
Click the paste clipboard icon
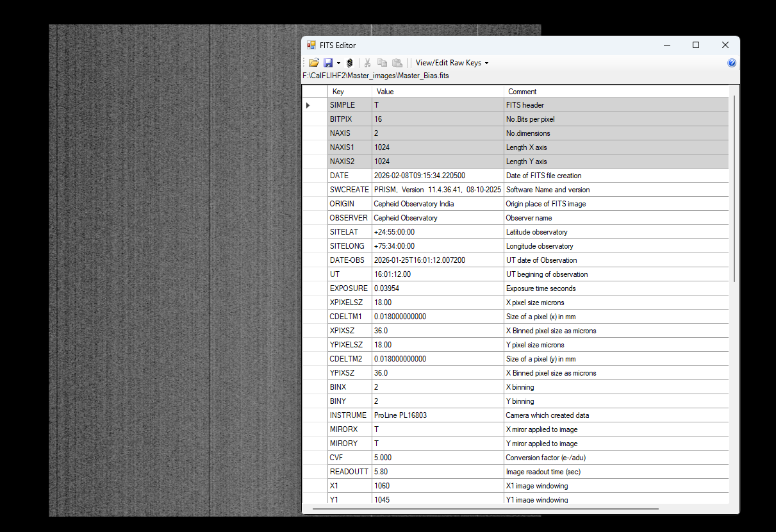click(x=397, y=63)
